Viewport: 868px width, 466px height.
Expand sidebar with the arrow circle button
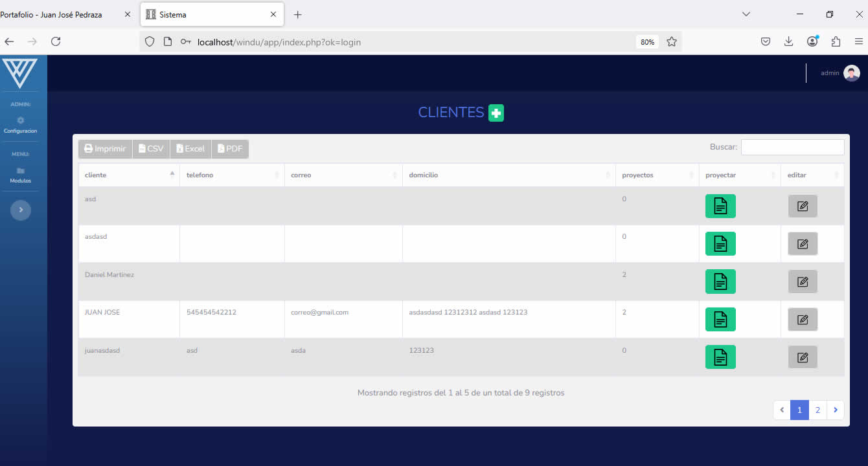coord(21,210)
